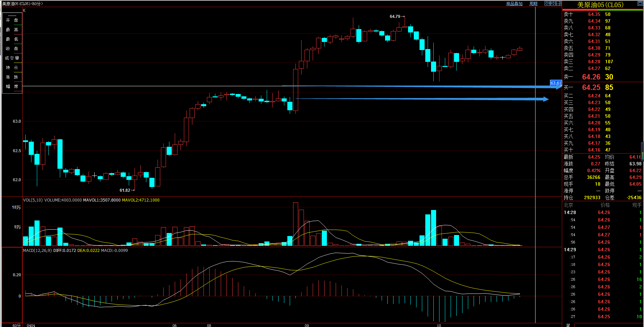Open MACD(12,26,9) indicator parameters label
644x327 pixels.
38,251
